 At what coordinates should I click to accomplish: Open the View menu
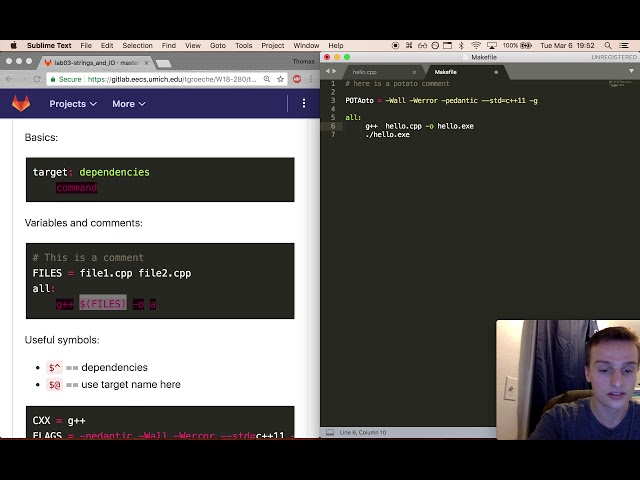193,46
